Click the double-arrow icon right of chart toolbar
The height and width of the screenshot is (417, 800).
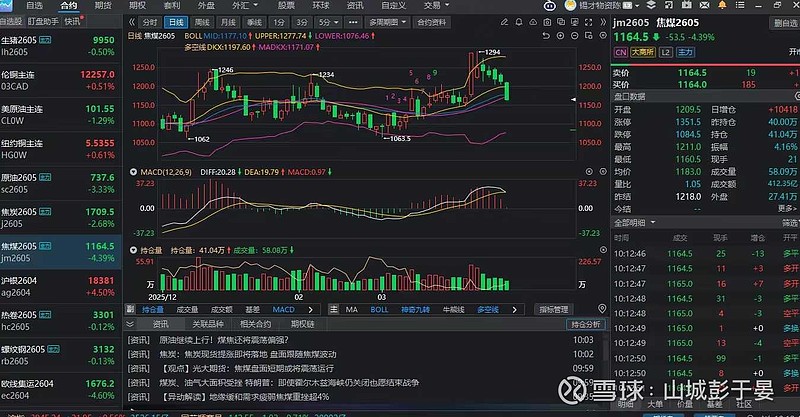[603, 22]
